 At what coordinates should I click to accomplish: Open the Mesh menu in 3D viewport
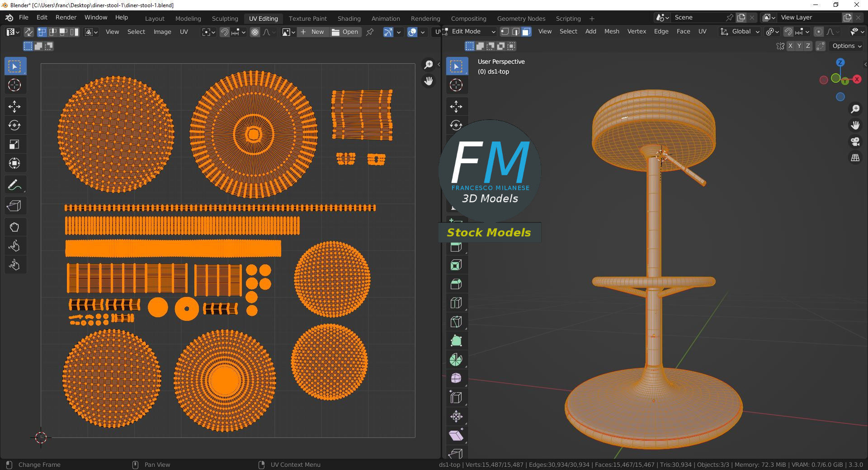pos(612,32)
